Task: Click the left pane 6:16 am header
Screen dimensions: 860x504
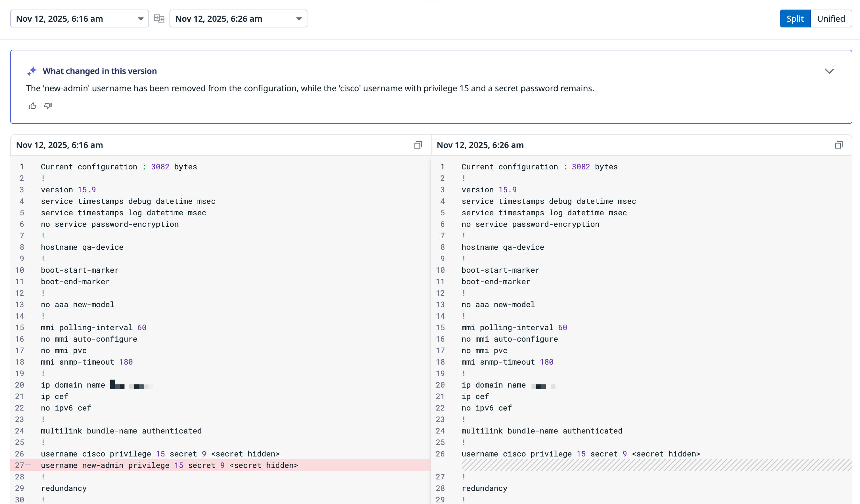Action: [60, 145]
